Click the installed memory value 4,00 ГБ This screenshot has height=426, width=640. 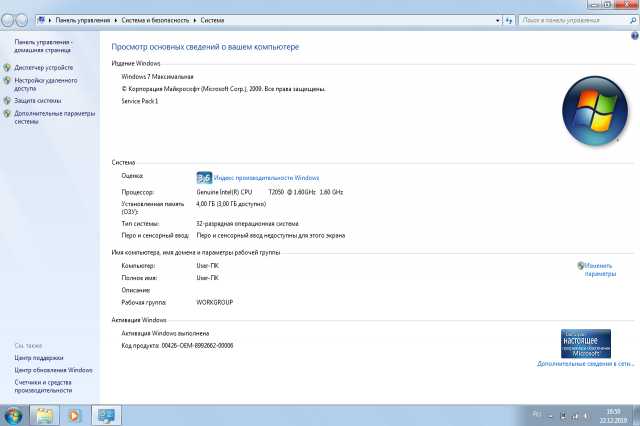tap(231, 204)
